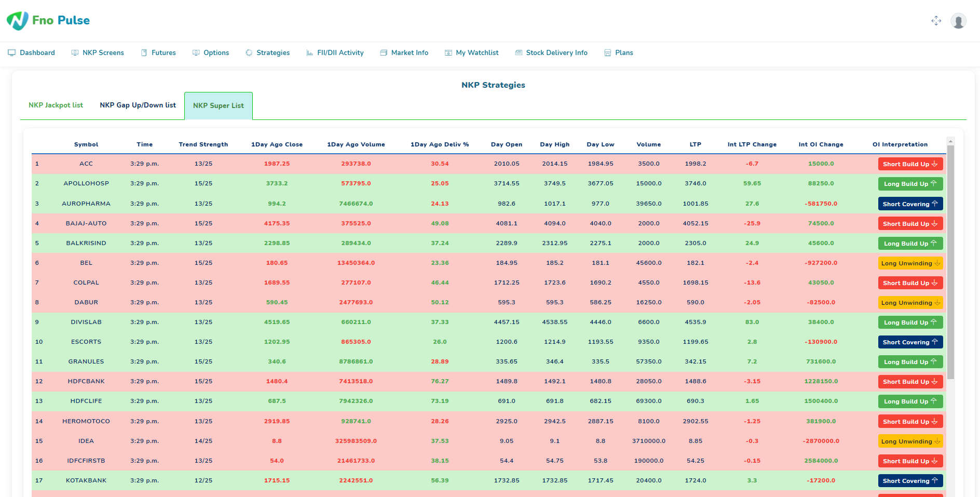Viewport: 980px width, 497px height.
Task: Click the NKP Screens nav icon
Action: click(75, 53)
